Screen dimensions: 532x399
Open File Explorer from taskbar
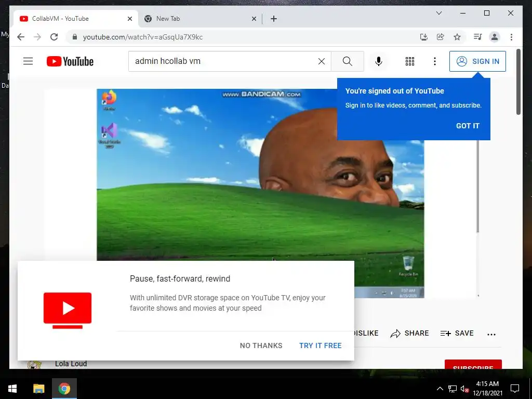point(38,389)
